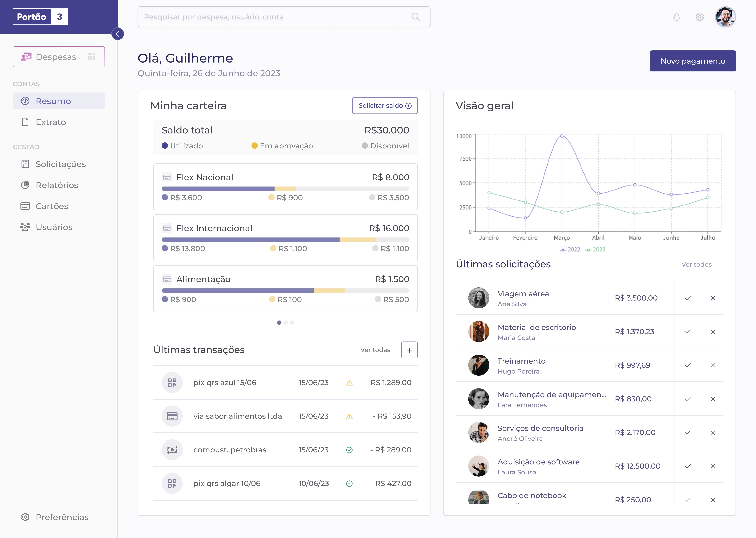Screen dimensions: 756x538
Task: Approve the Material de escritório request
Action: pos(687,332)
